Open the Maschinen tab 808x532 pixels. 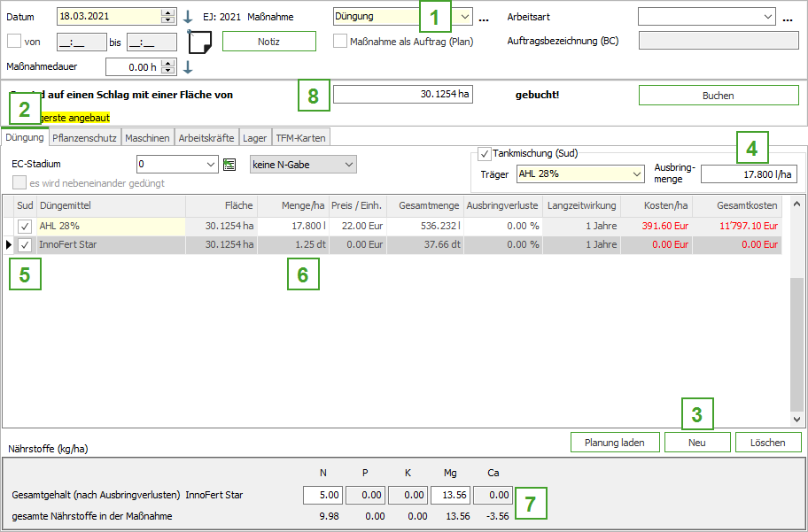pyautogui.click(x=147, y=137)
